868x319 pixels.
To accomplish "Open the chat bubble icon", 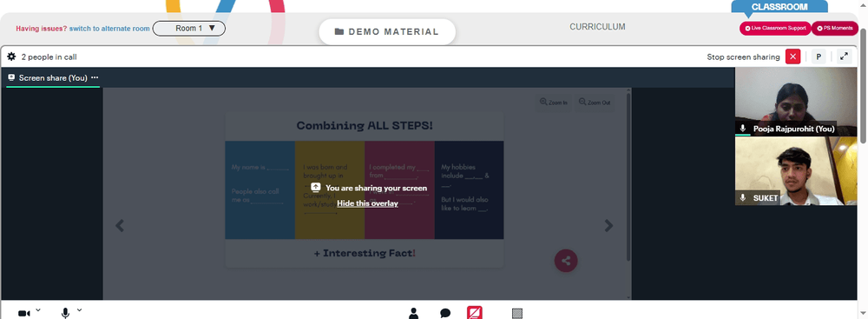I will [445, 314].
